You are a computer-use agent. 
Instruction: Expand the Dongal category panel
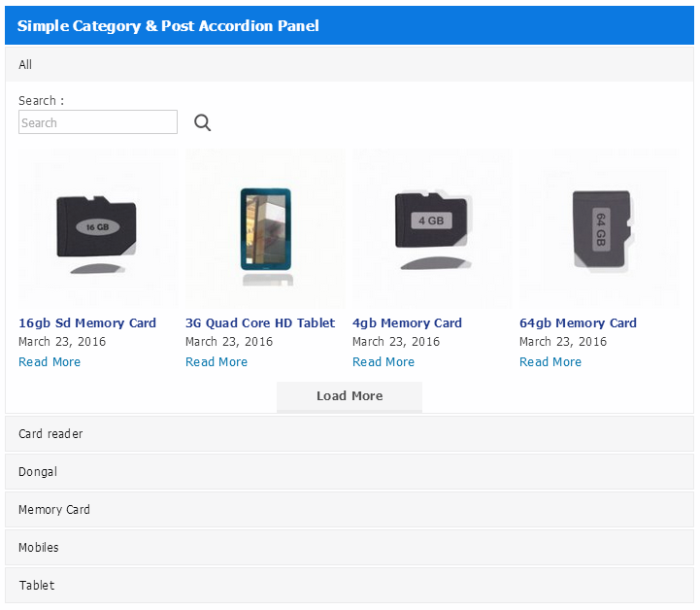point(350,471)
